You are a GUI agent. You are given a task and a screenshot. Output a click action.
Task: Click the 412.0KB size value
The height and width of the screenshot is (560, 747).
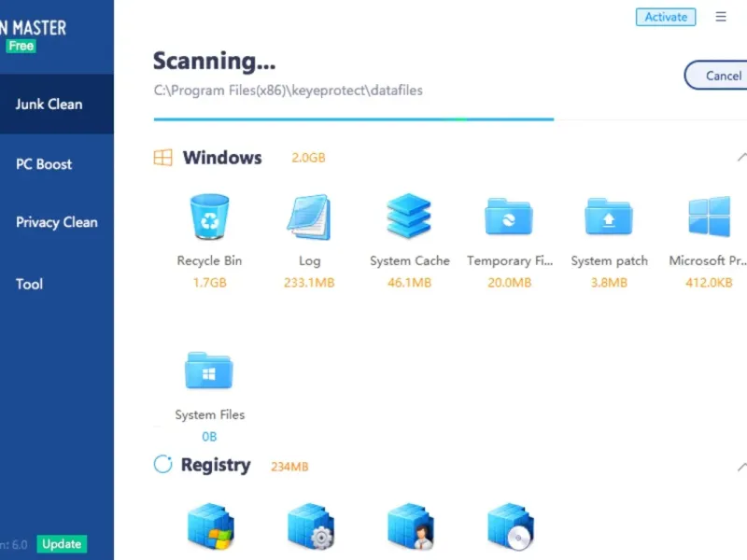(709, 283)
